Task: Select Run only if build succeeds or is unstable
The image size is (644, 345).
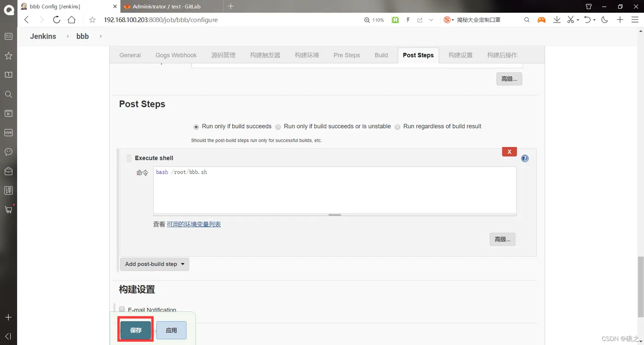Action: (278, 127)
